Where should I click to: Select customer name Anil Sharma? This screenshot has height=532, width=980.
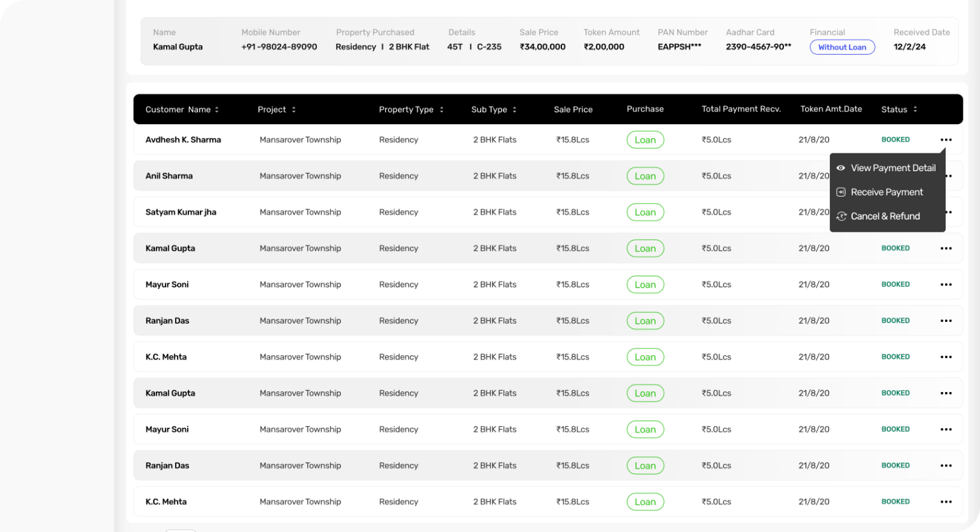pyautogui.click(x=169, y=176)
